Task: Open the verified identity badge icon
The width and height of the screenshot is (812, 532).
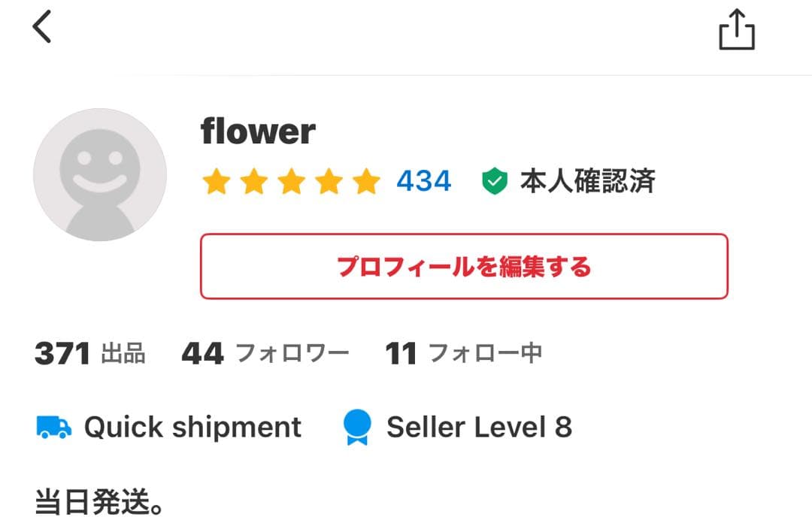Action: pyautogui.click(x=494, y=180)
